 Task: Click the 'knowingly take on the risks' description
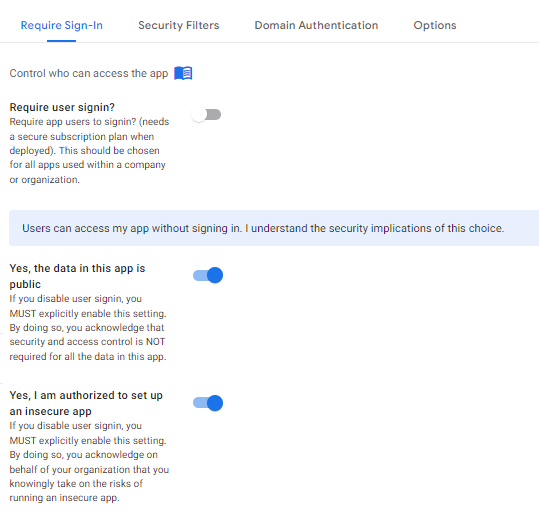click(x=89, y=462)
